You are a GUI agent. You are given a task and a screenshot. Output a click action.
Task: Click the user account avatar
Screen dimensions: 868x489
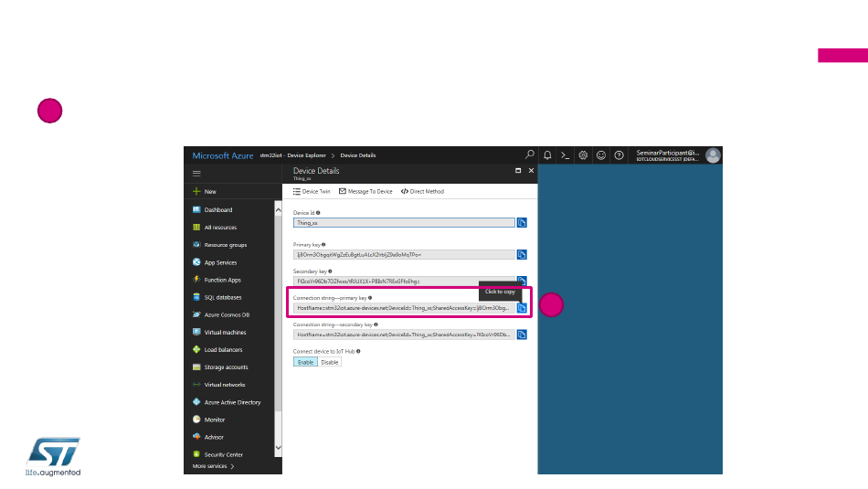click(713, 155)
